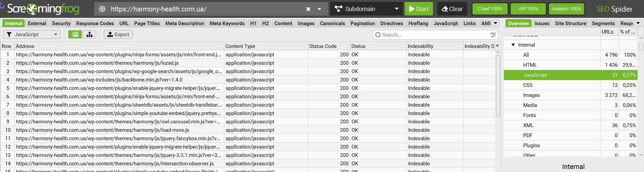The height and width of the screenshot is (172, 644).
Task: Show more right panel tabs arrow
Action: click(x=638, y=23)
